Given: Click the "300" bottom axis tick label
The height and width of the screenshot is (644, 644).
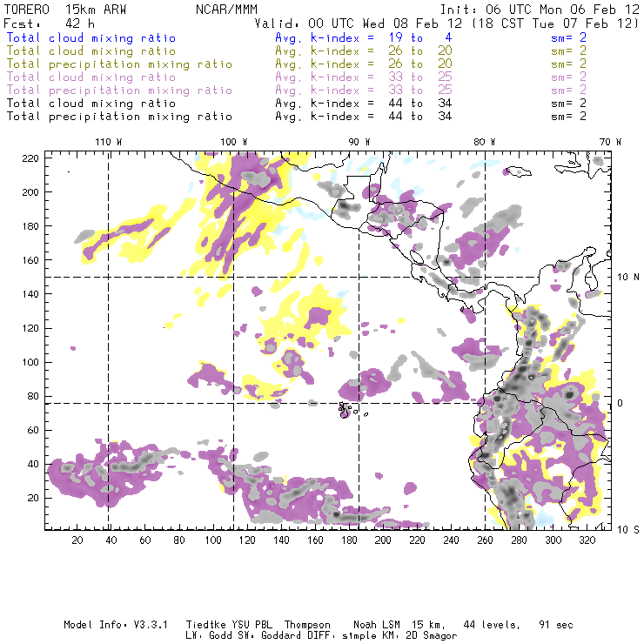Looking at the screenshot, I should click(553, 540).
